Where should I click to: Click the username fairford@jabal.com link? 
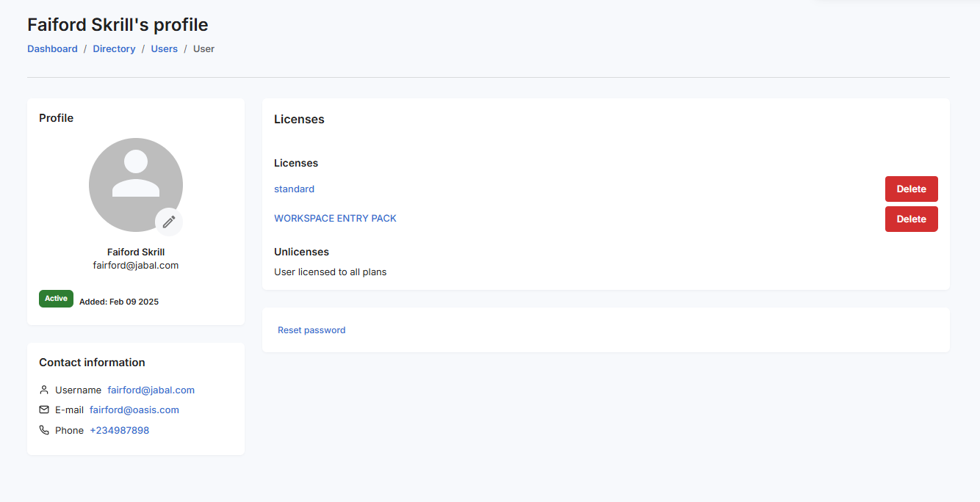coord(151,390)
